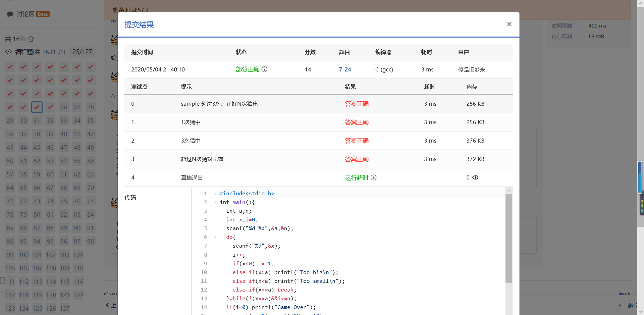Click the 似是旧梦来 user name
644x315 pixels.
(x=472, y=69)
